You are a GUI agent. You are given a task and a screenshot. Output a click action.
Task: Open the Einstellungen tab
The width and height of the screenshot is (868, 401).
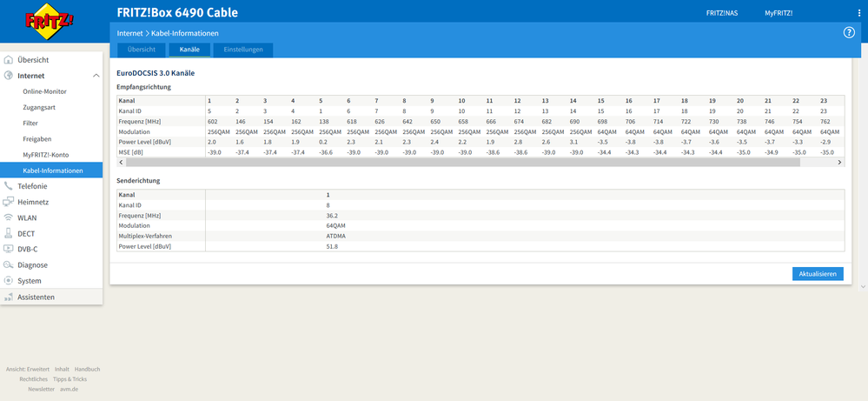point(243,50)
